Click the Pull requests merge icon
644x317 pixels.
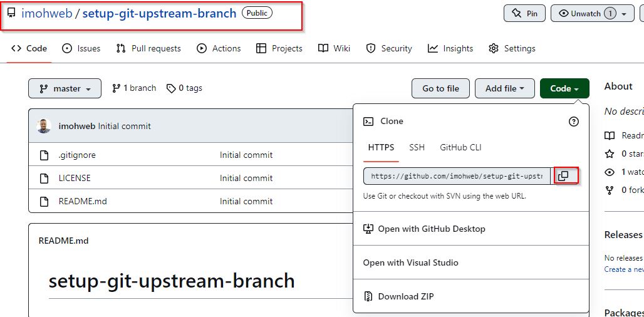(x=121, y=48)
